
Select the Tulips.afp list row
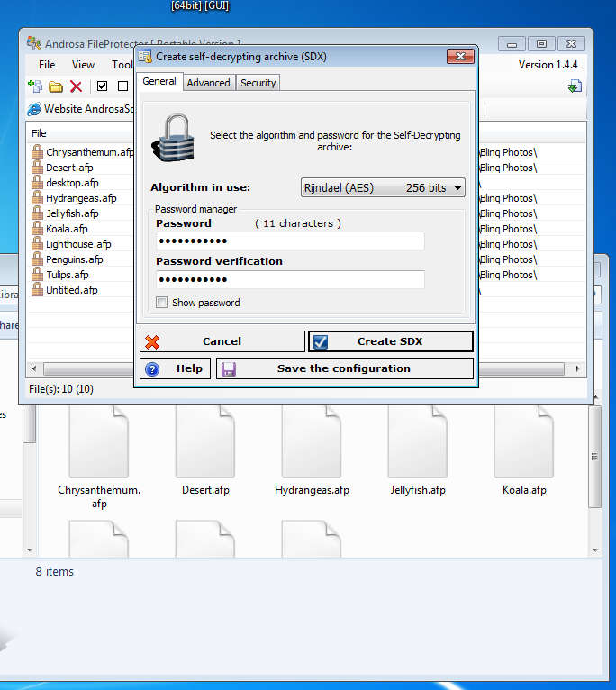click(x=81, y=275)
